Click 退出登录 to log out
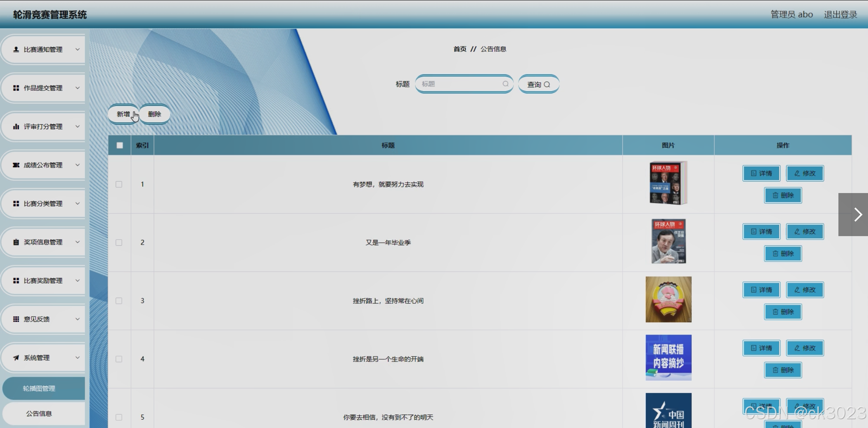The height and width of the screenshot is (428, 868). click(x=840, y=15)
